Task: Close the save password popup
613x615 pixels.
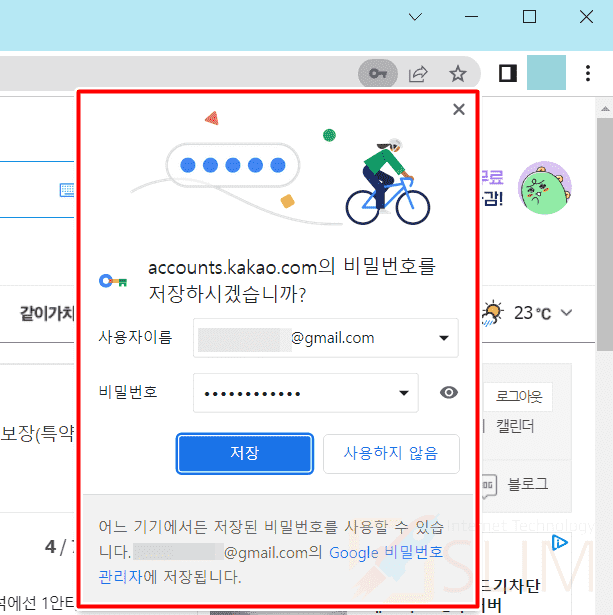Action: (459, 109)
